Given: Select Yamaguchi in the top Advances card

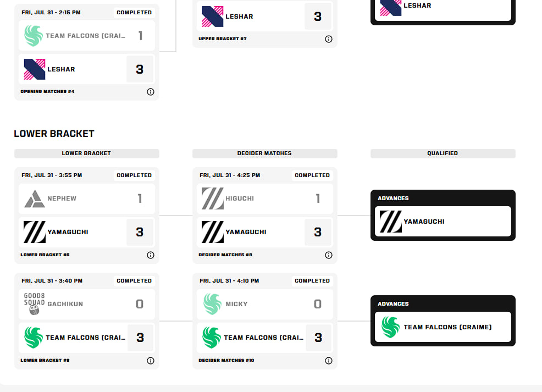Looking at the screenshot, I should click(x=443, y=222).
